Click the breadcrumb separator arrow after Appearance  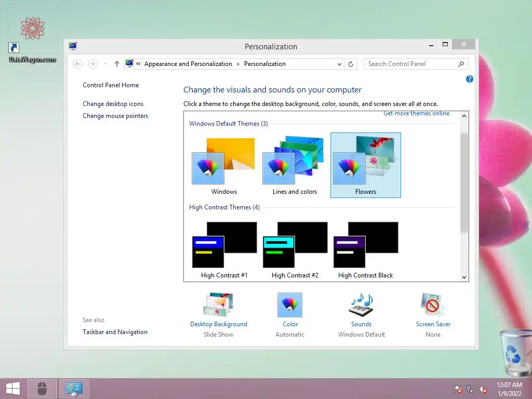click(x=238, y=64)
